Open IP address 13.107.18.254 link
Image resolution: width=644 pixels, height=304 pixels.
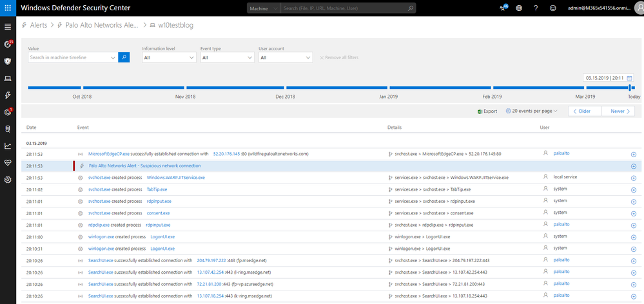coord(210,296)
